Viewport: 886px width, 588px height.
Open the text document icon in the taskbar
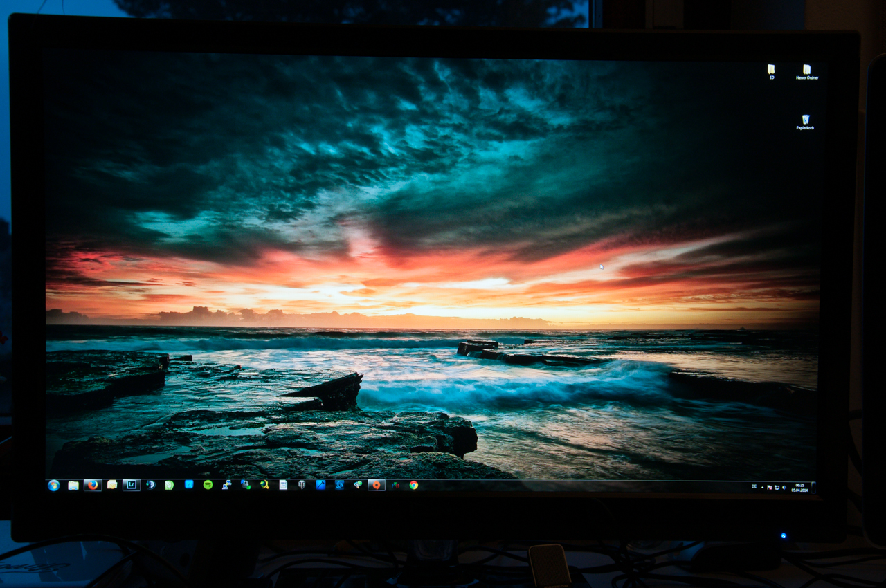283,485
